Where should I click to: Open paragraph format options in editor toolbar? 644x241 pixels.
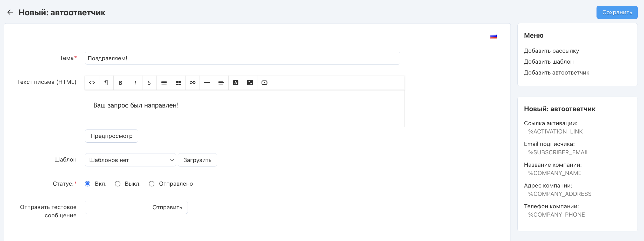click(x=106, y=83)
